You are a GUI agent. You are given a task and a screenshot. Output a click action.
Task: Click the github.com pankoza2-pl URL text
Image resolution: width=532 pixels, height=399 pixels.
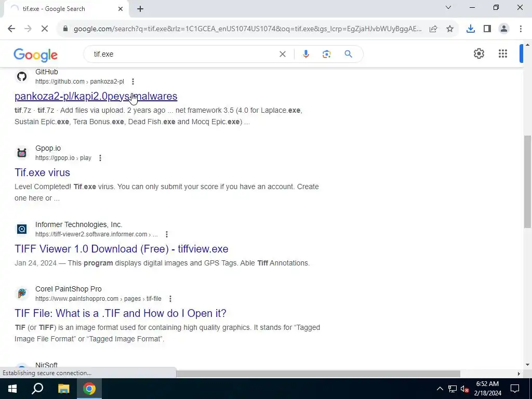click(x=79, y=82)
